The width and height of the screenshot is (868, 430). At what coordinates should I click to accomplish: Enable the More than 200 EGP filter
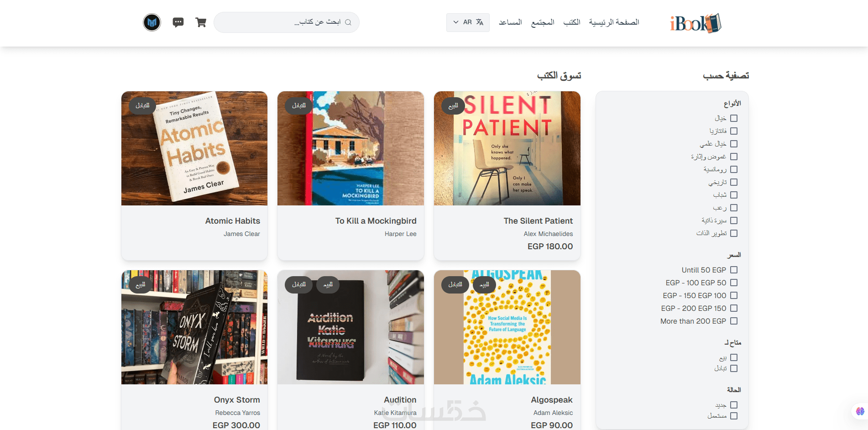coord(734,321)
